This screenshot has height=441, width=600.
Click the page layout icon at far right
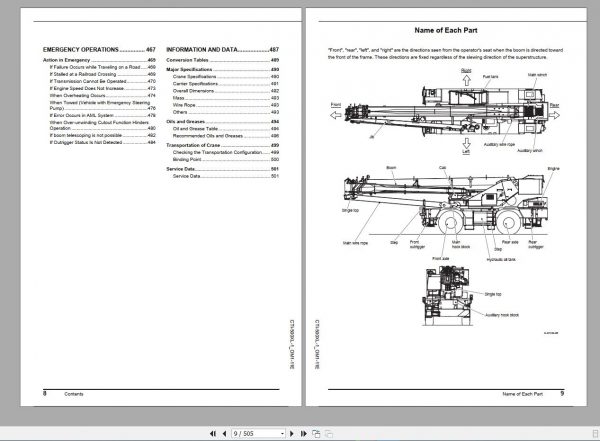pyautogui.click(x=595, y=433)
